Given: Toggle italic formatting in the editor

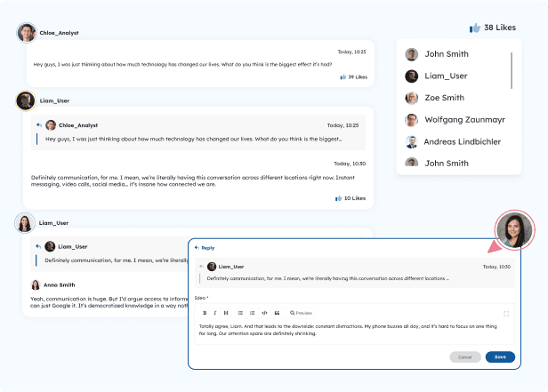Looking at the screenshot, I should coord(215,313).
